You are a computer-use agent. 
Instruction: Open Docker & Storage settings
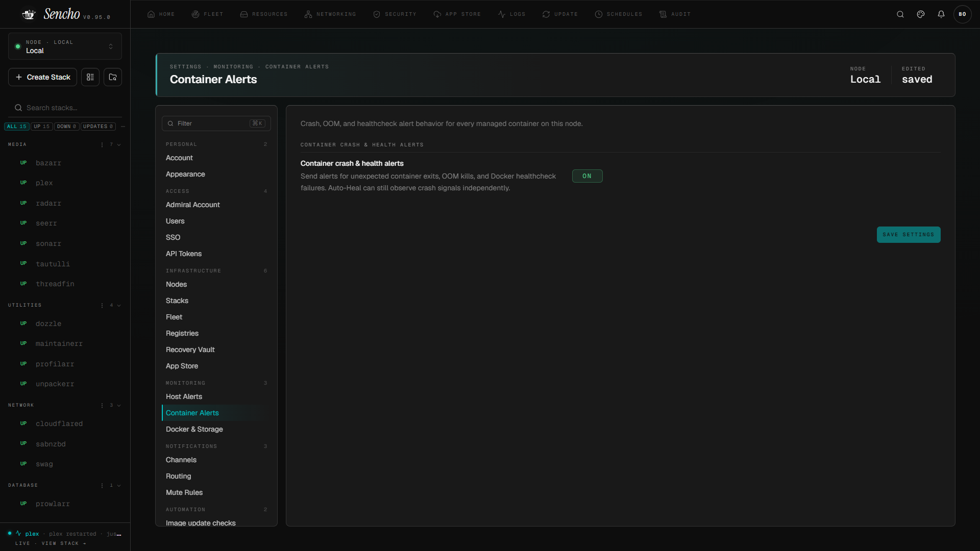click(216, 429)
